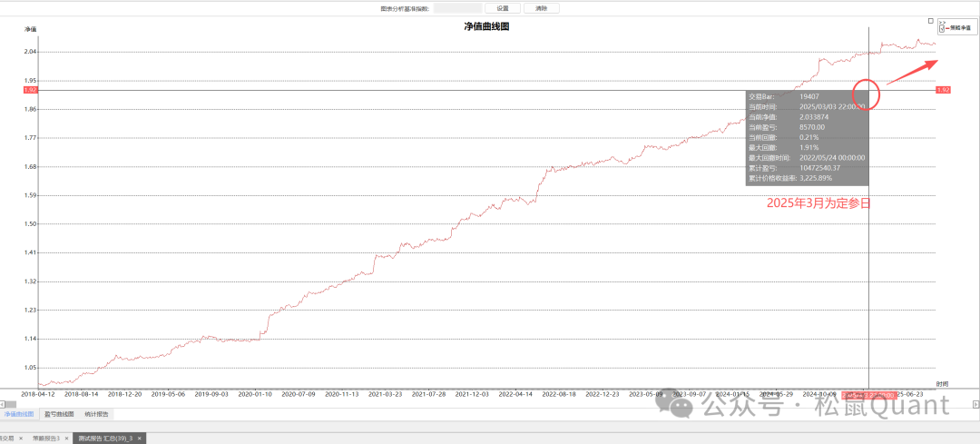Select the 策略报告3 document tab

point(45,438)
